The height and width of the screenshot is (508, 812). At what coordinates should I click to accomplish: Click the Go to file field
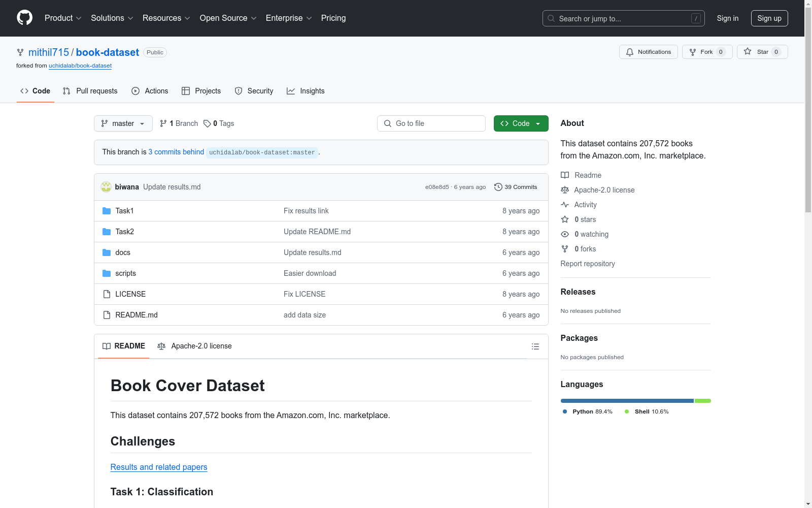(x=431, y=123)
